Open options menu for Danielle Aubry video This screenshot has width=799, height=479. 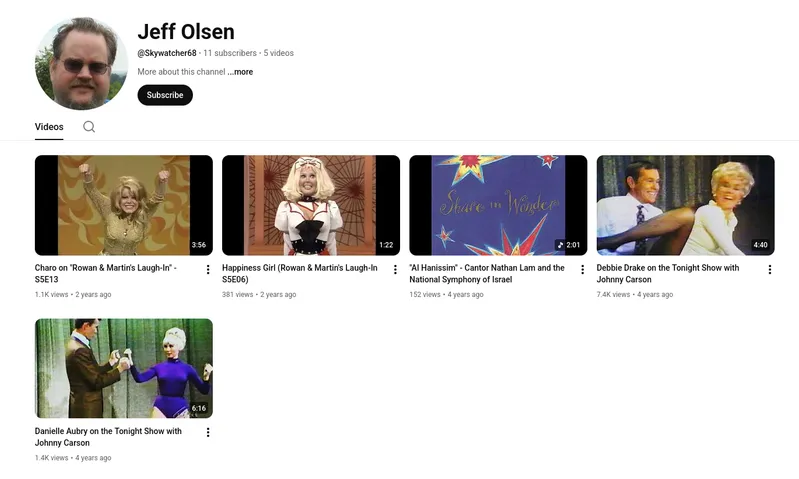pyautogui.click(x=208, y=433)
